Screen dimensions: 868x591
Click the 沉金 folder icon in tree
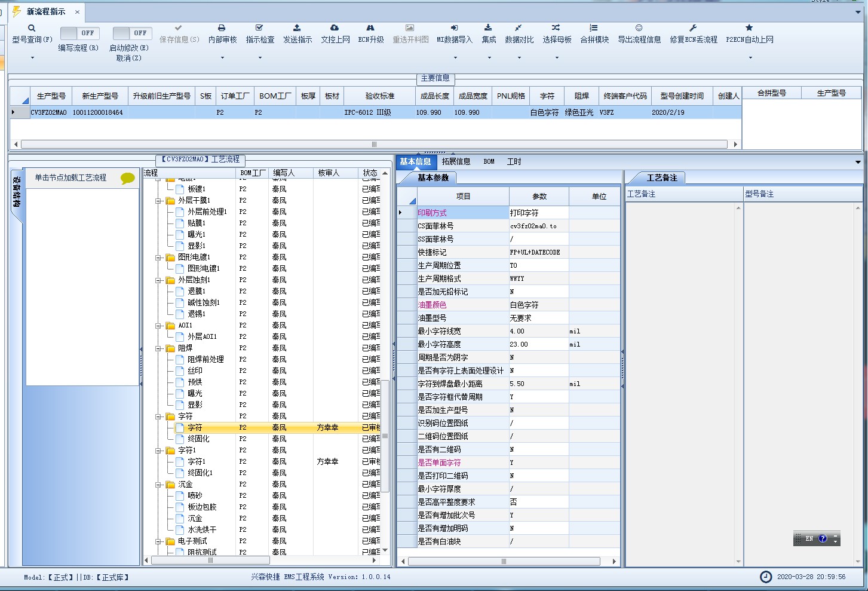[x=170, y=485]
